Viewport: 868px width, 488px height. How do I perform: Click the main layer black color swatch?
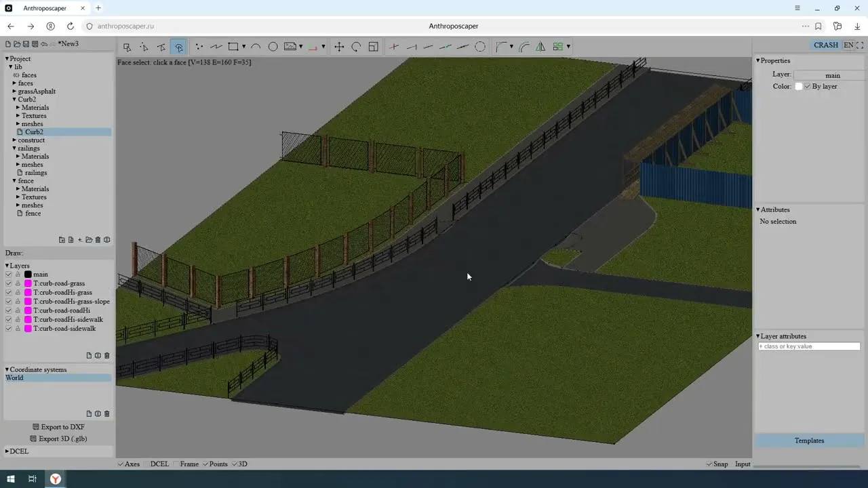pos(28,274)
